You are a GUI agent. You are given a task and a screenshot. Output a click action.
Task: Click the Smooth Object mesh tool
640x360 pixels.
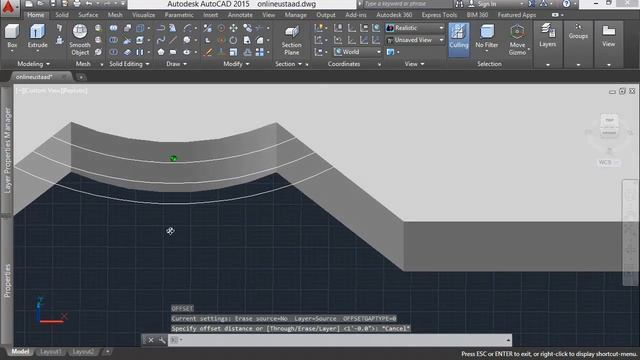click(80, 40)
